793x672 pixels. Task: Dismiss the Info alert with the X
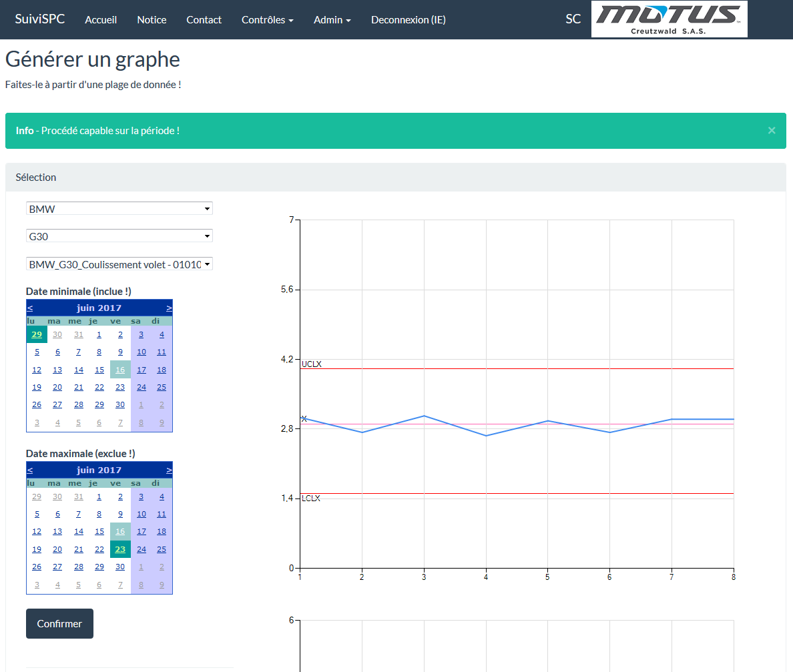coord(771,130)
